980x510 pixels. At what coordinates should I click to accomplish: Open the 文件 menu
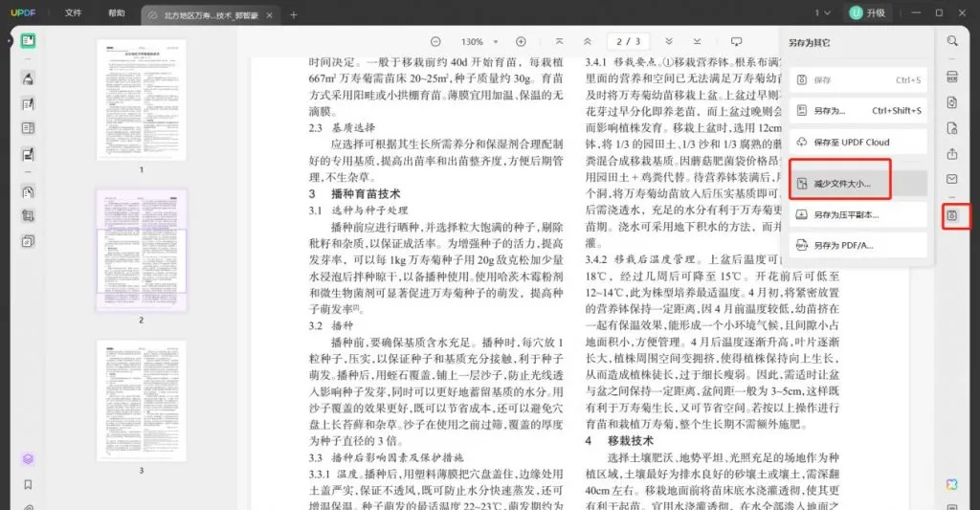73,13
